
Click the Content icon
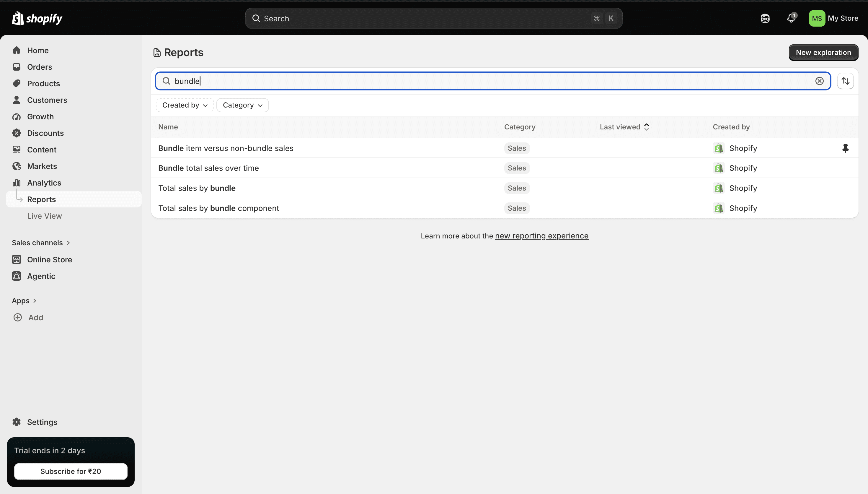[17, 149]
